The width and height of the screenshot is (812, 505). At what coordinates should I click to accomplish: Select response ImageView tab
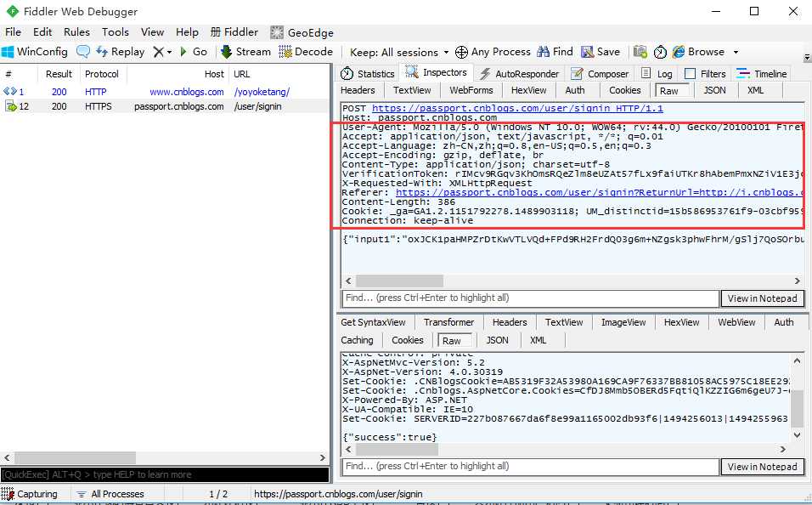tap(623, 322)
